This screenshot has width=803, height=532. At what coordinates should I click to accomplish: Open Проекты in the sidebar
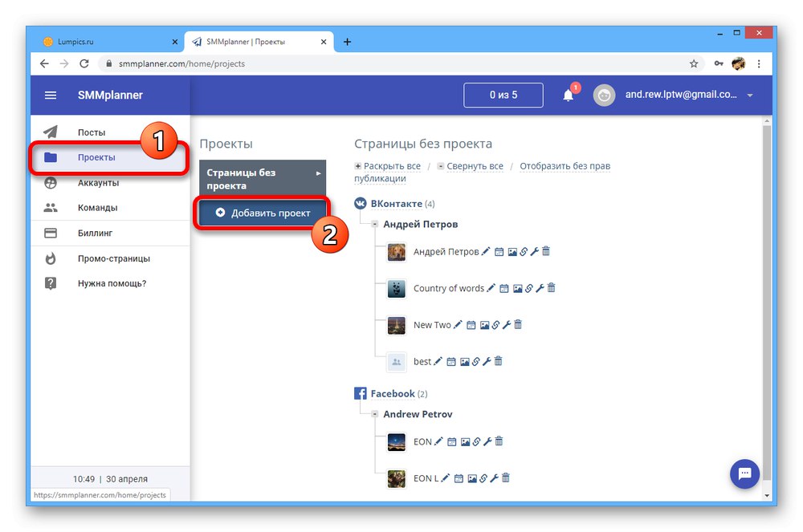point(110,157)
